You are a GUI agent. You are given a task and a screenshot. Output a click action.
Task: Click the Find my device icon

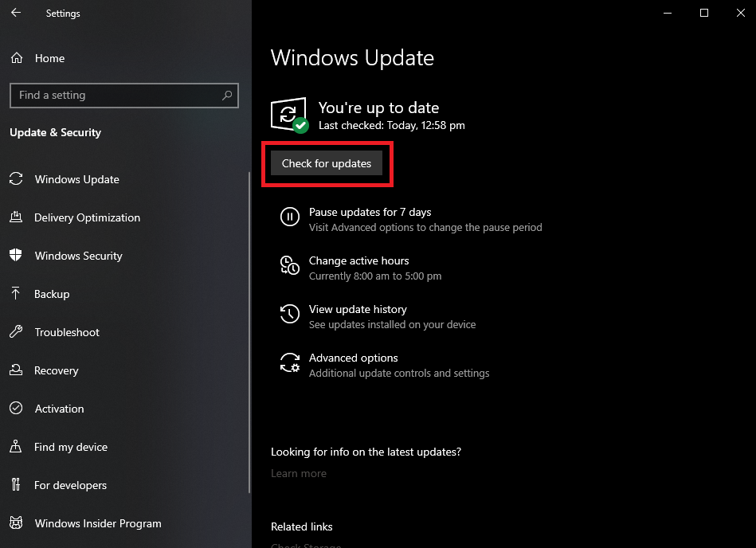pyautogui.click(x=16, y=446)
